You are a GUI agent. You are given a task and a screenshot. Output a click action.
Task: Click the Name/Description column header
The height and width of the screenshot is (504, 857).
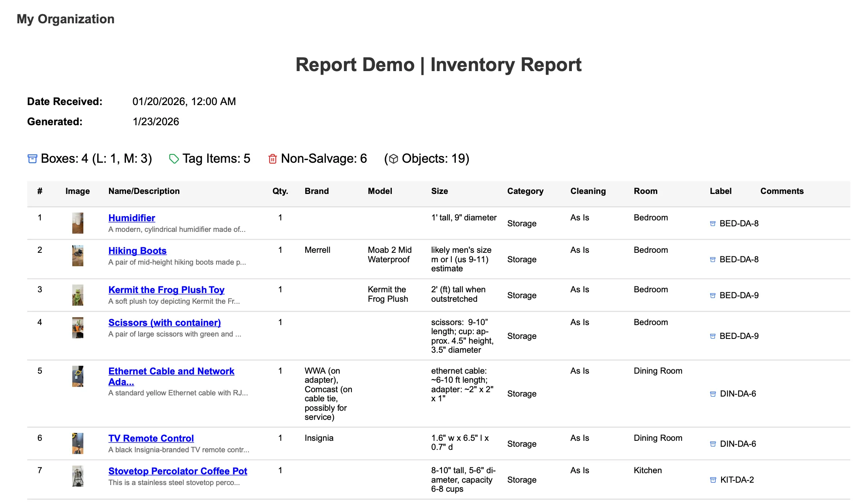[144, 191]
